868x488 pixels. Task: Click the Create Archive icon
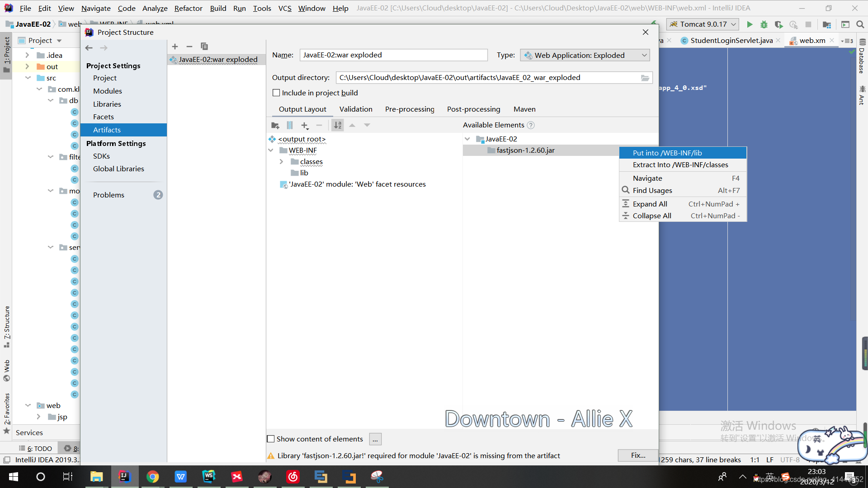click(x=290, y=125)
